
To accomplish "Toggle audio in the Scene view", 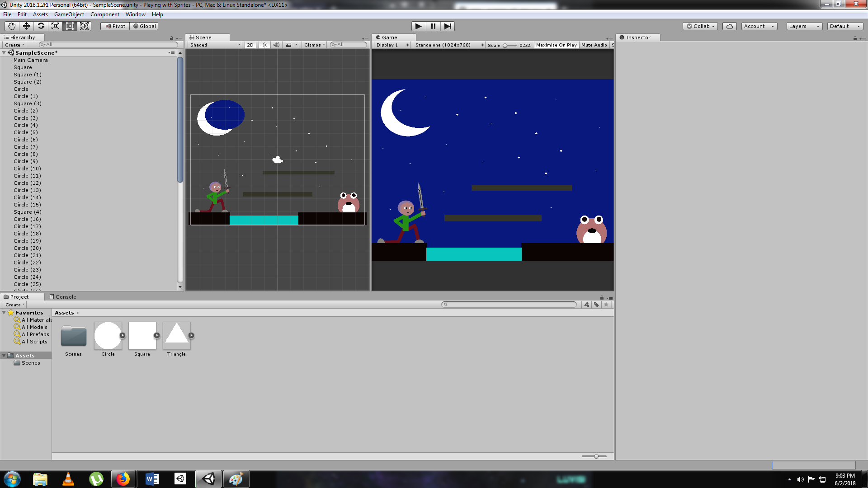I will [276, 45].
